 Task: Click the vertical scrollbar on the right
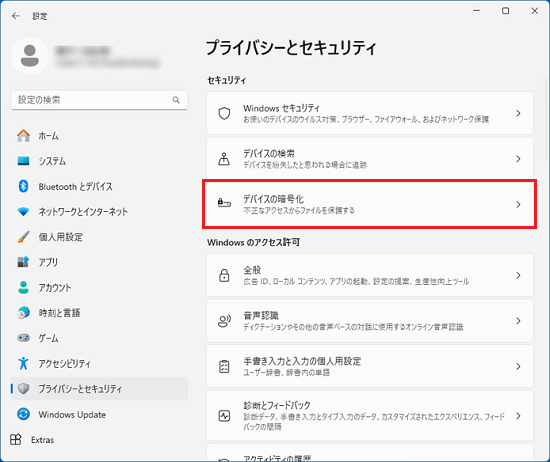[546, 119]
